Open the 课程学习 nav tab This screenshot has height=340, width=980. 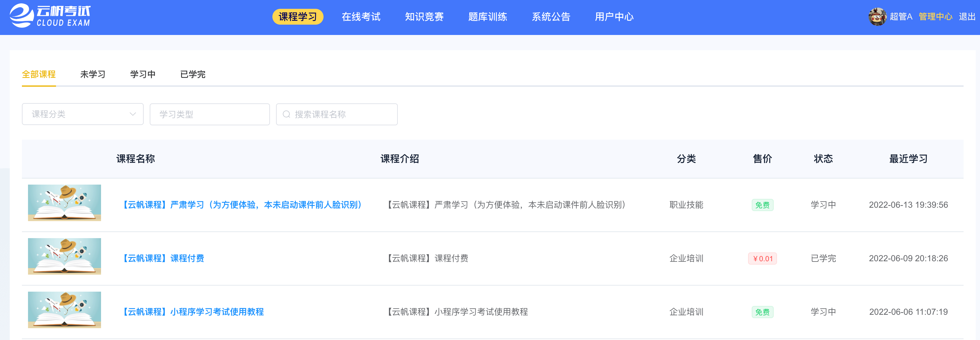(298, 17)
